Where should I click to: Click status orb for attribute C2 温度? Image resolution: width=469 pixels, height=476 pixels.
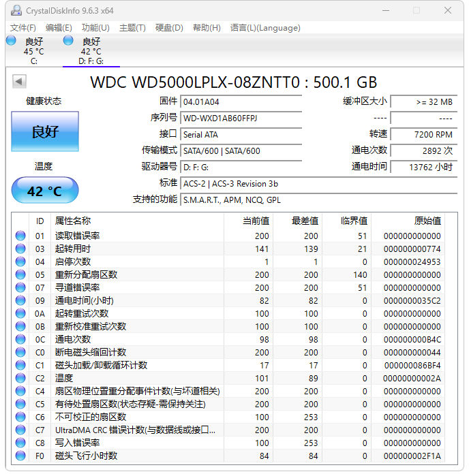tap(20, 378)
